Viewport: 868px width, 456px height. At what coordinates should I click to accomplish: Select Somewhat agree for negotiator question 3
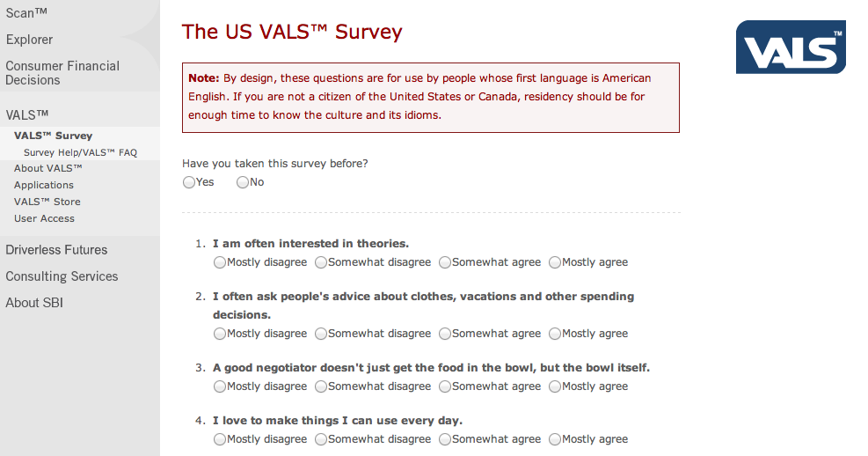(444, 386)
